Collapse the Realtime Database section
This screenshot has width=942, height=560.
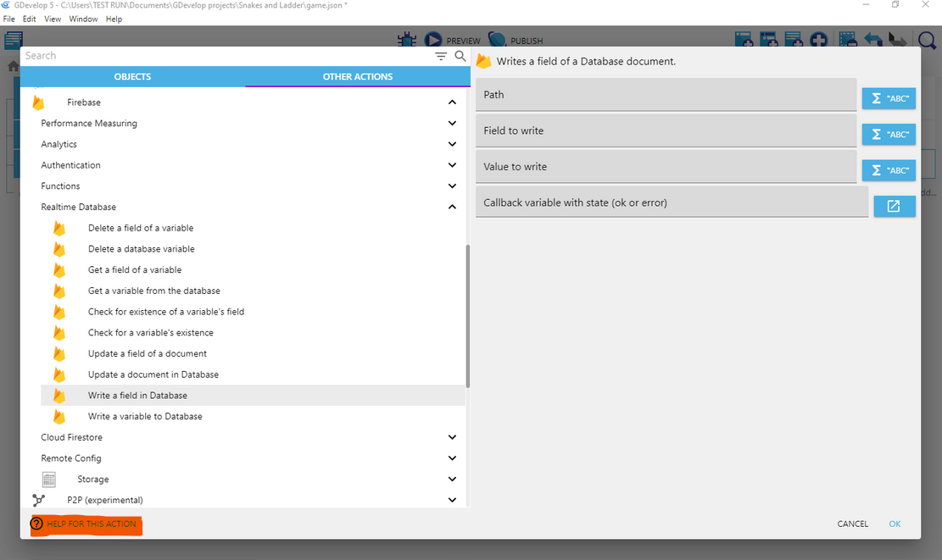[453, 207]
